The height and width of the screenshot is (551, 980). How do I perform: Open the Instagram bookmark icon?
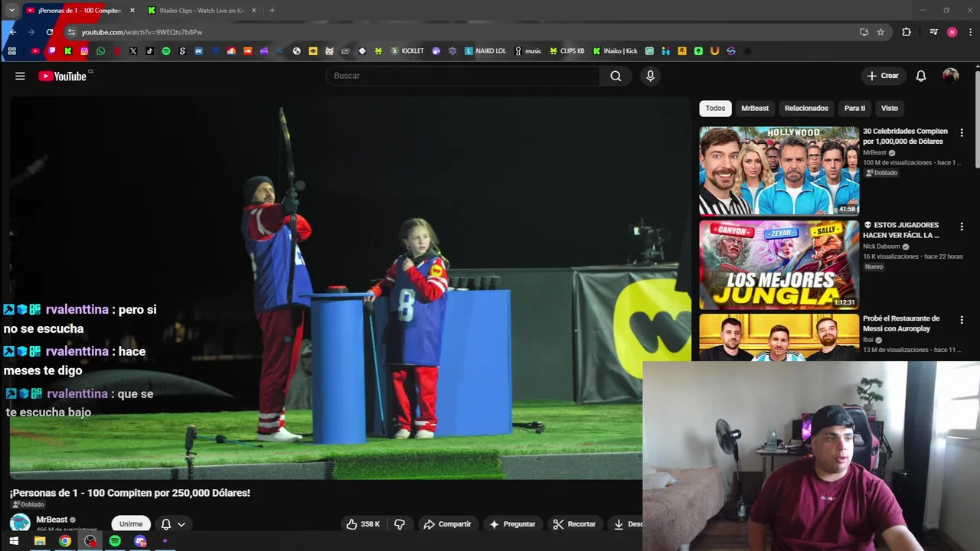[x=84, y=51]
